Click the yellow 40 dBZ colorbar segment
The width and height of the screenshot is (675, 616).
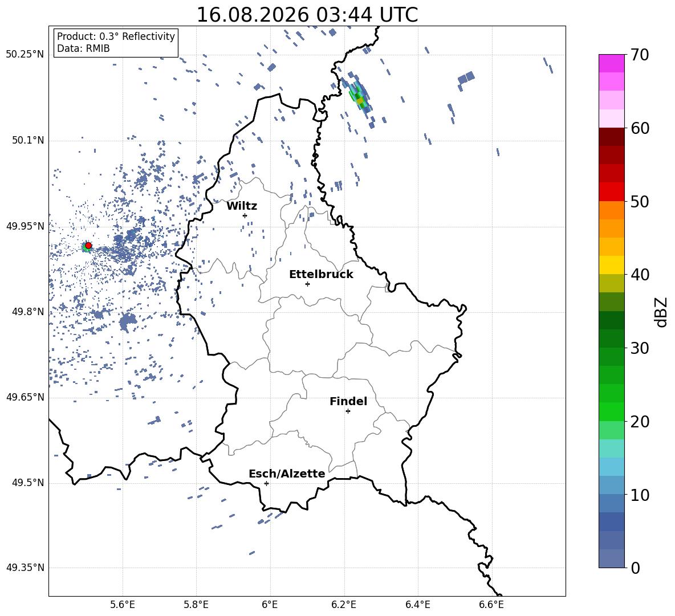(611, 265)
